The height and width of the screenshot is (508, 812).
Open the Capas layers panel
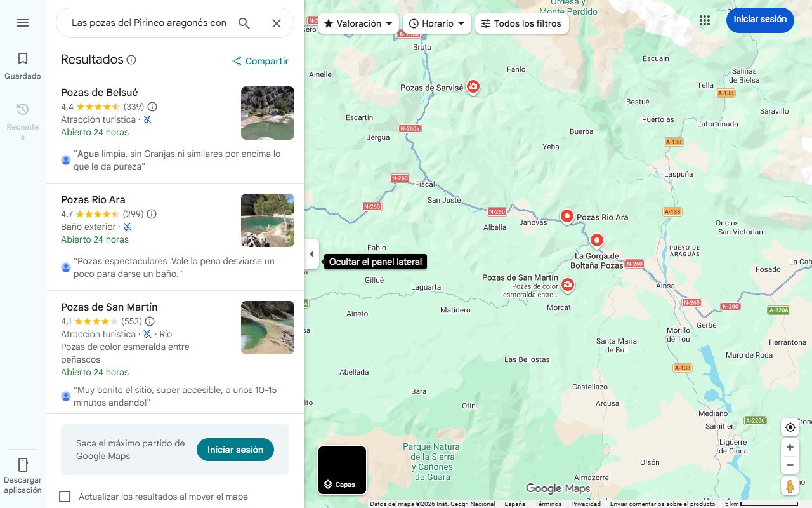(x=342, y=471)
